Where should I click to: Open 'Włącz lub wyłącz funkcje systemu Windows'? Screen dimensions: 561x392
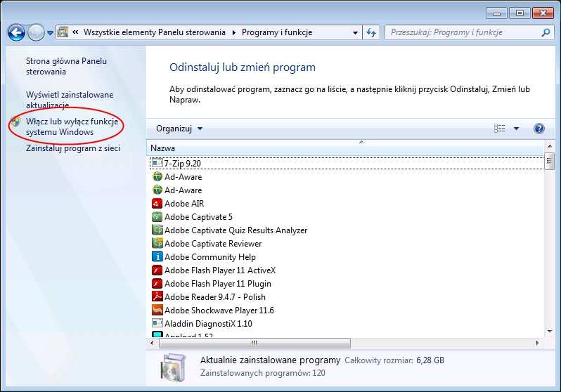(72, 126)
